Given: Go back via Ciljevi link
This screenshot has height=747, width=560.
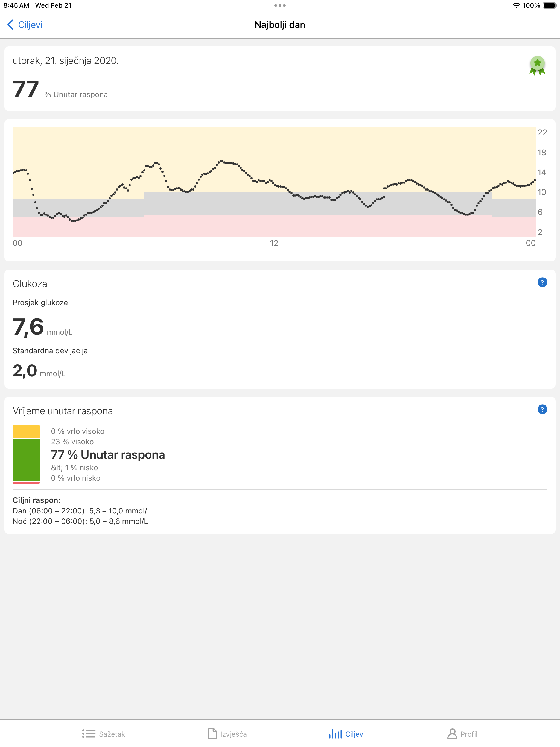Looking at the screenshot, I should [30, 25].
